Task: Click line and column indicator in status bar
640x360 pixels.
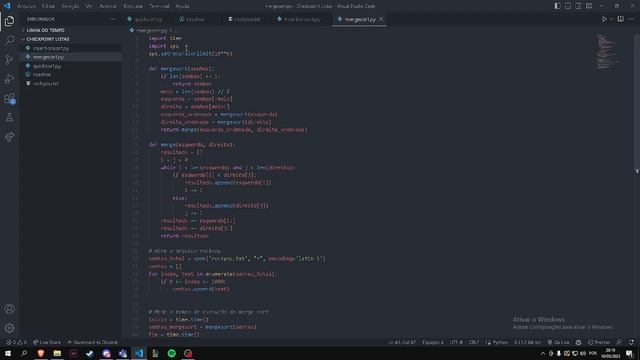Action: [x=402, y=342]
